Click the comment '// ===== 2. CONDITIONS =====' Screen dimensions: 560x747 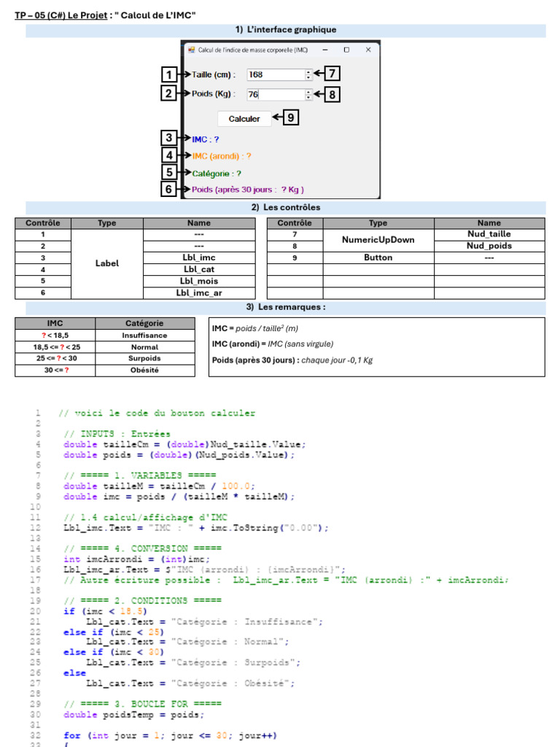143,600
